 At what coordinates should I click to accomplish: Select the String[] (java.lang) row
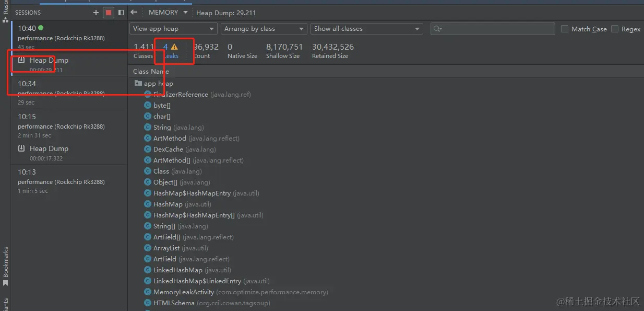pos(386,226)
